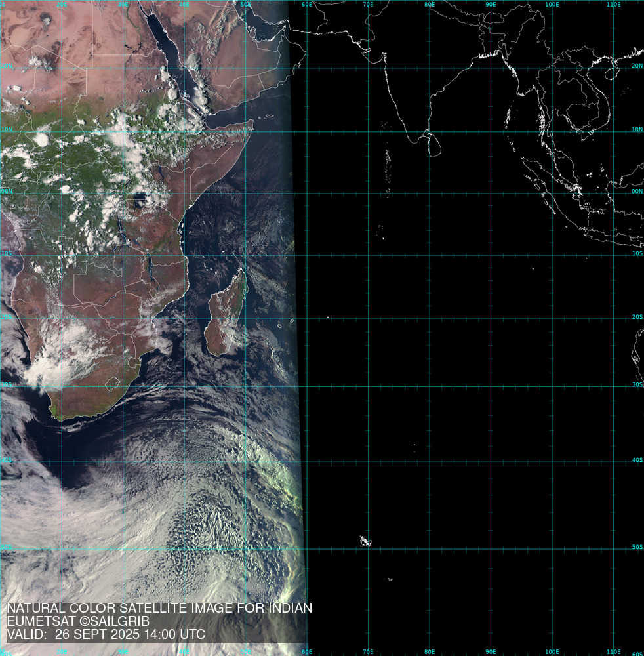Click the 50S latitude label on right edge
The height and width of the screenshot is (656, 644).
(637, 546)
